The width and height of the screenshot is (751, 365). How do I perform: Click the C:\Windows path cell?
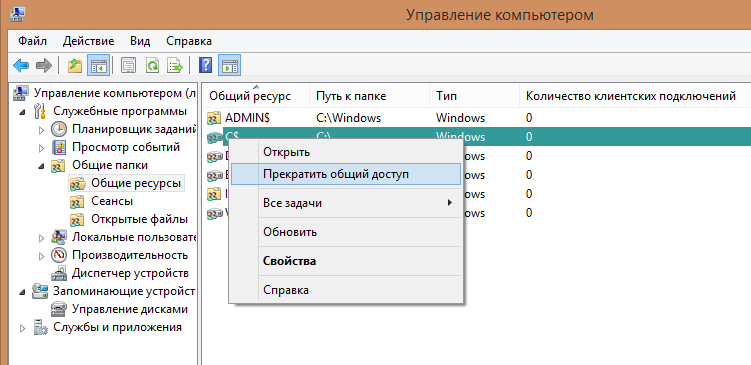tap(349, 118)
